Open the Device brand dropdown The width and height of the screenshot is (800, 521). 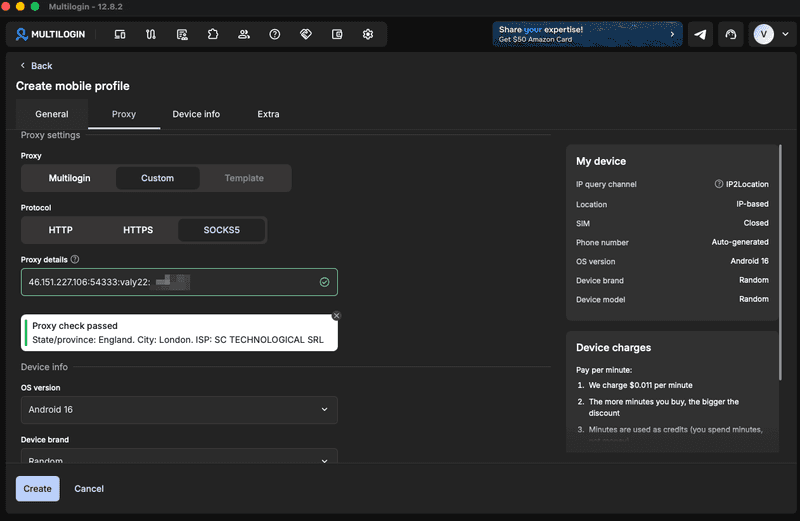point(179,456)
